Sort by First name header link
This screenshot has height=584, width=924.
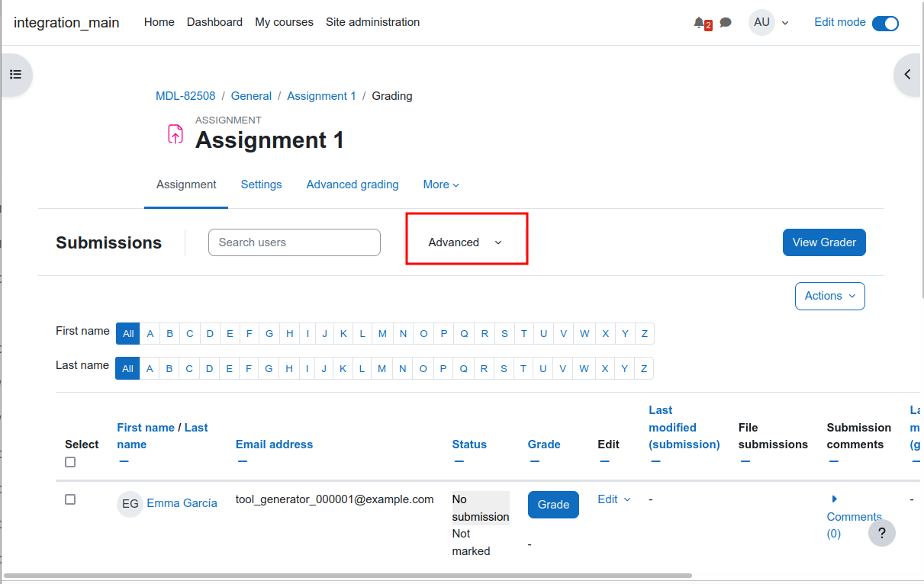146,428
